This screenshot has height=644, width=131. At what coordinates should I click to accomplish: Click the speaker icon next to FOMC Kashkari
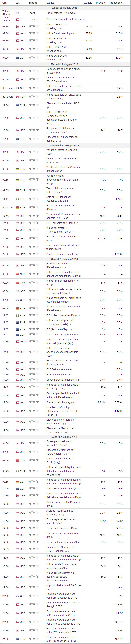tap(67, 551)
